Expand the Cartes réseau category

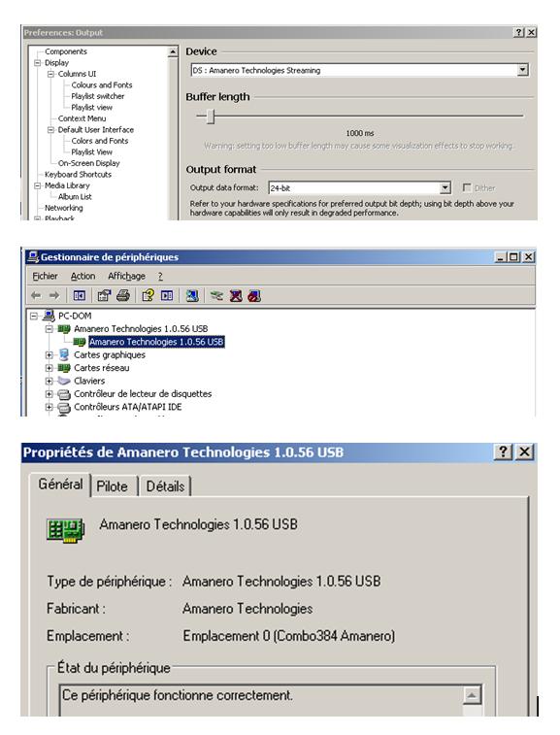click(49, 368)
